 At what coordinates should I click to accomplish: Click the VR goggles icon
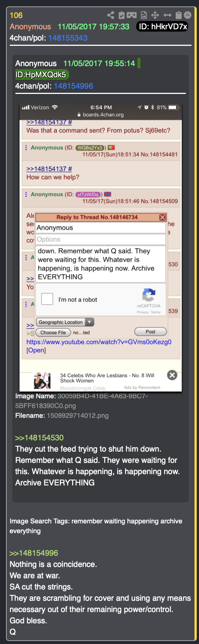pos(132,15)
